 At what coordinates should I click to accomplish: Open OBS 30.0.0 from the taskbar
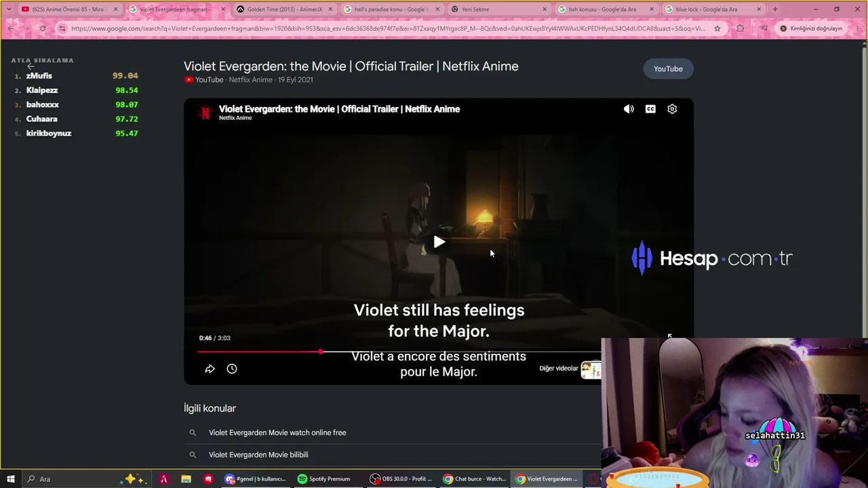[401, 479]
